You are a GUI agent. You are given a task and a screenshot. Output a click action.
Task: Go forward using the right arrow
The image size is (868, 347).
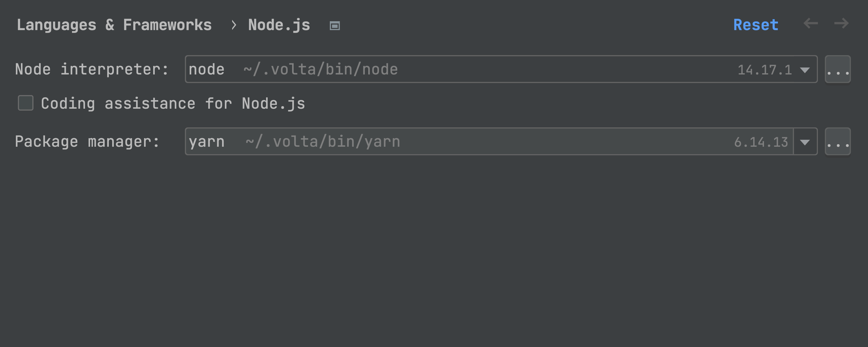click(841, 23)
